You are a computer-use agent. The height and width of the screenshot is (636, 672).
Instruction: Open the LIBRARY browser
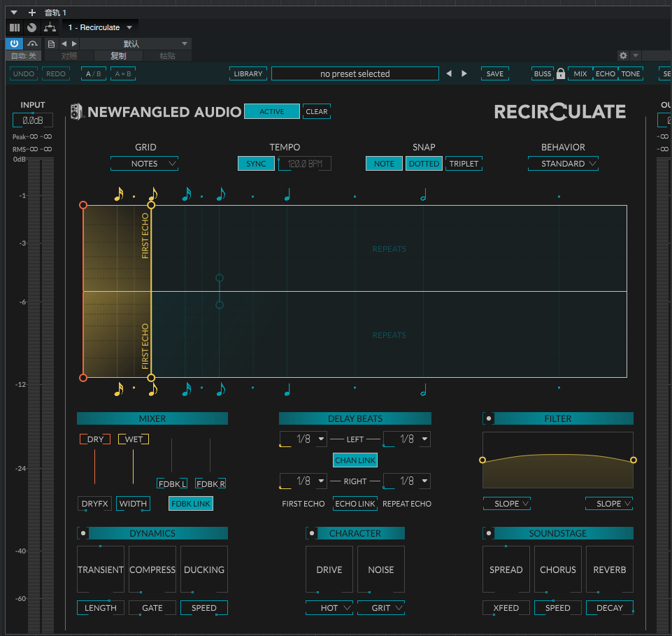pyautogui.click(x=248, y=73)
